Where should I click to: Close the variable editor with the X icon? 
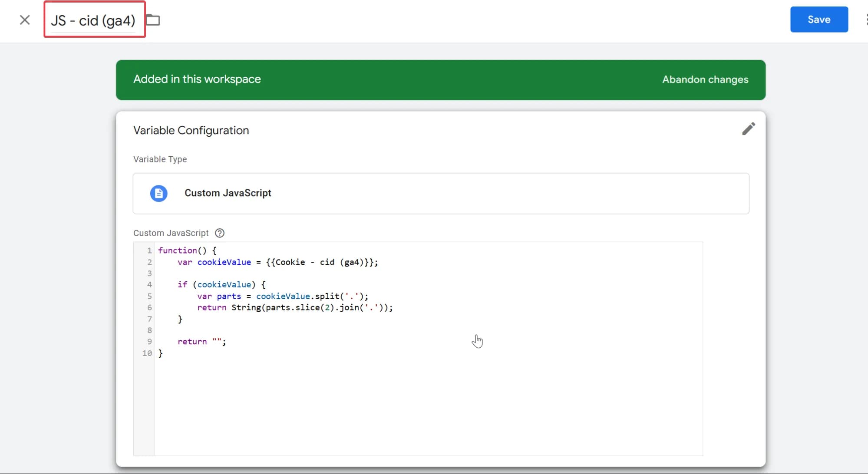tap(25, 20)
